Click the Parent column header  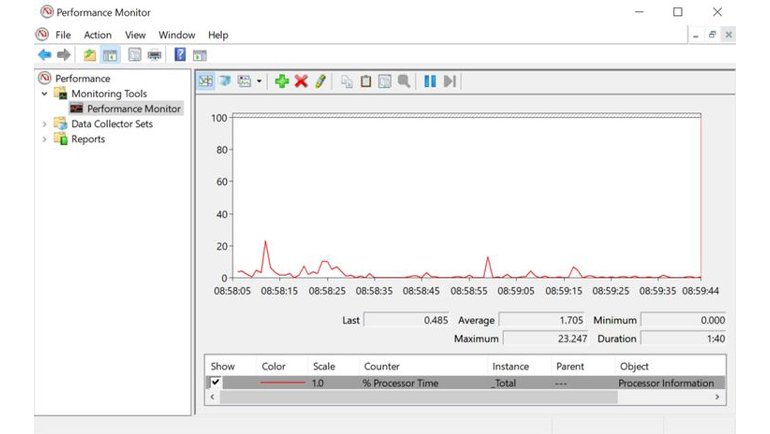click(x=570, y=366)
